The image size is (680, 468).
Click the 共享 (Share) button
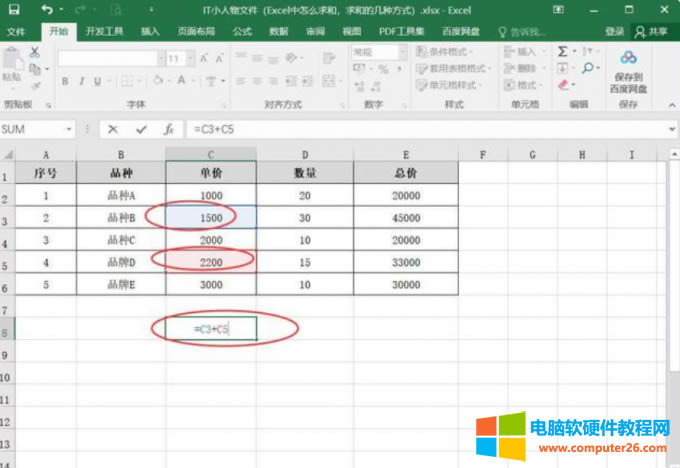[652, 31]
